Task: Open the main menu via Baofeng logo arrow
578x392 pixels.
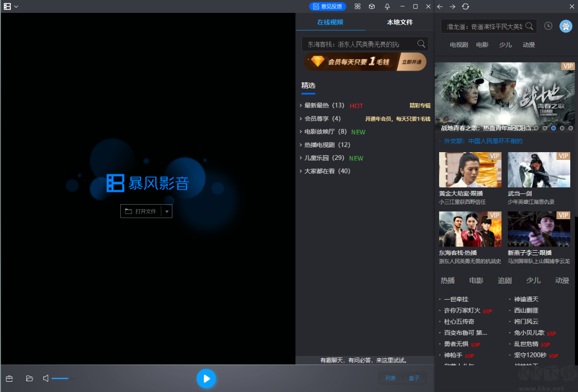Action: tap(15, 6)
